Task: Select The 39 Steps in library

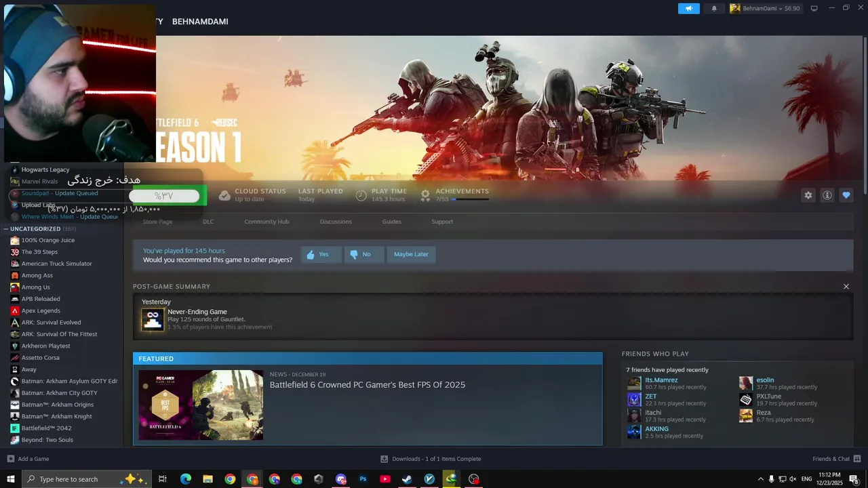Action: coord(39,252)
